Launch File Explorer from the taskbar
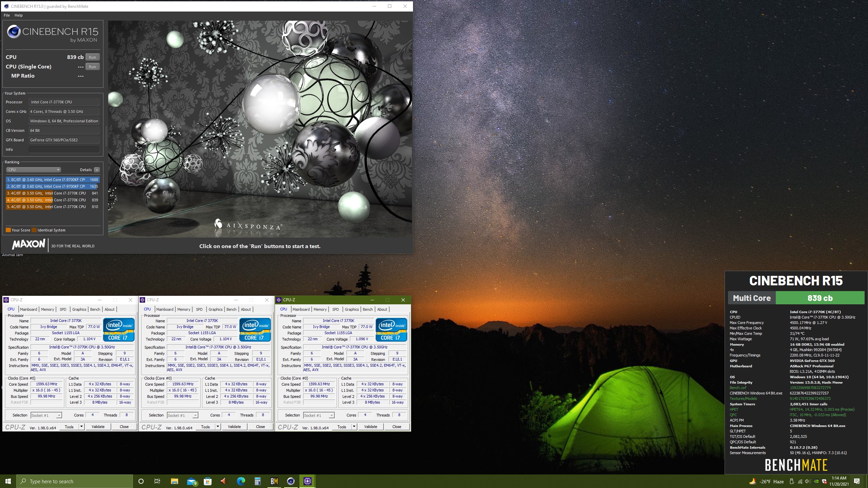 pos(174,481)
